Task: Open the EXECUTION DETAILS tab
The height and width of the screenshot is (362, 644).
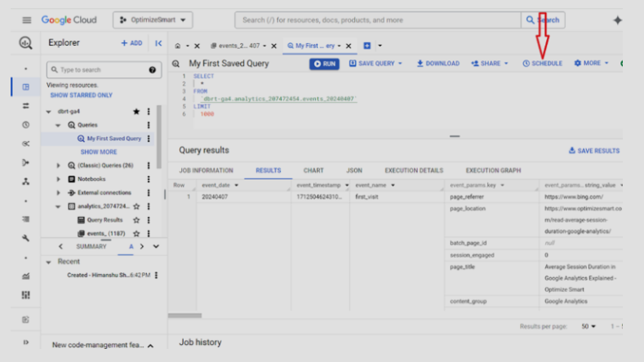Action: [x=414, y=170]
